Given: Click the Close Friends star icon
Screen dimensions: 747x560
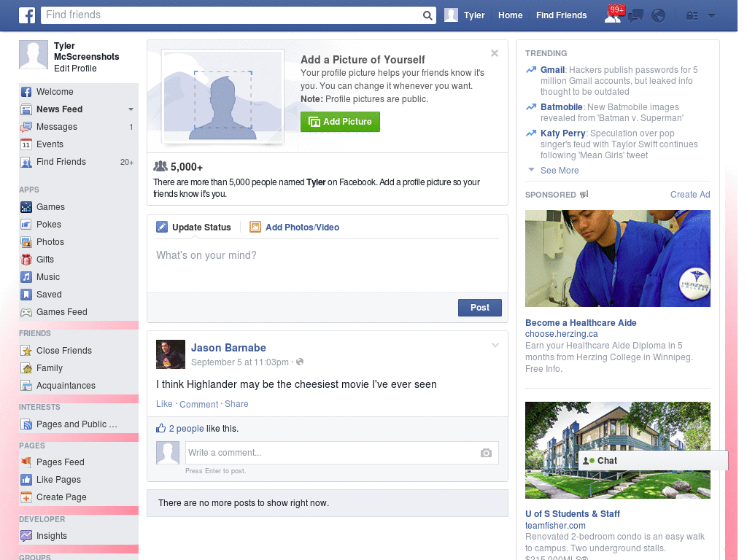Looking at the screenshot, I should click(26, 351).
